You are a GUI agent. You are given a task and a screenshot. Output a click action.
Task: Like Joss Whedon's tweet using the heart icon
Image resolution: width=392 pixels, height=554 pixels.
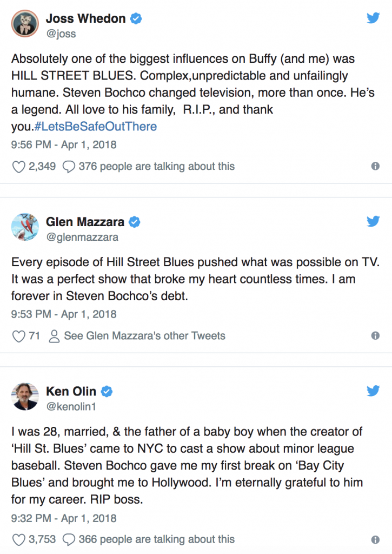[x=18, y=166]
